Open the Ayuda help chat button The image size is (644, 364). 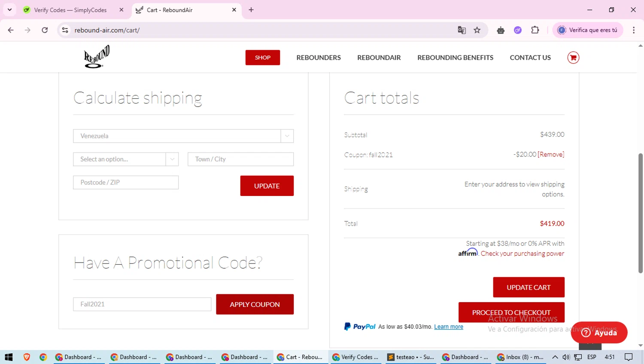599,333
